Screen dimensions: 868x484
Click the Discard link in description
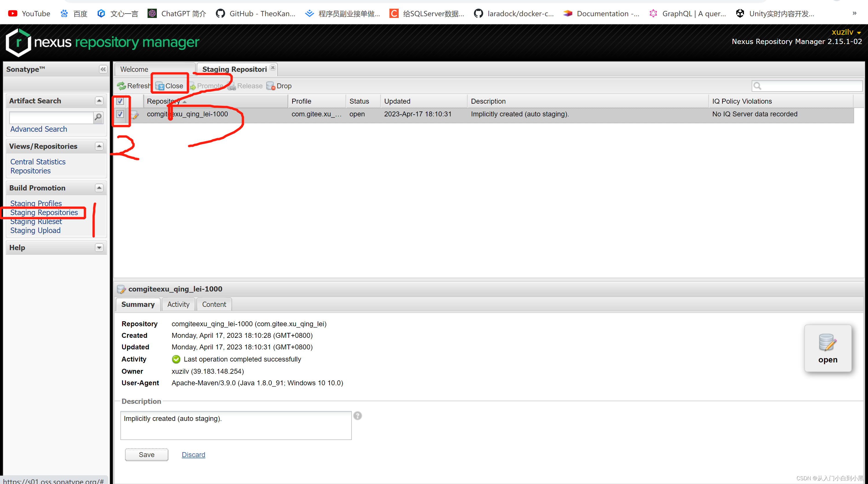[x=194, y=454]
